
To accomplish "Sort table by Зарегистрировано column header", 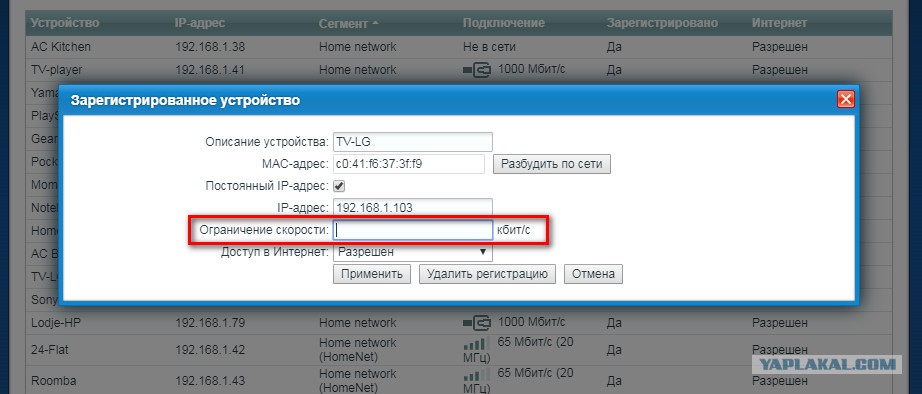I will pyautogui.click(x=662, y=23).
